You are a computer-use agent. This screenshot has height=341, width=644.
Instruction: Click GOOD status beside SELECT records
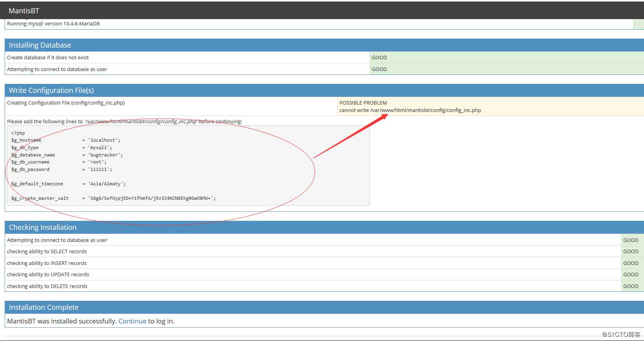point(631,251)
